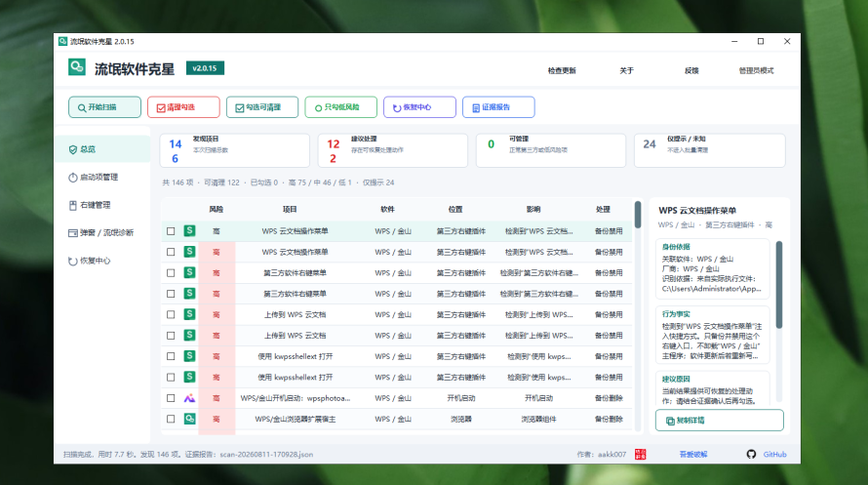The width and height of the screenshot is (868, 485).
Task: Click the 建议原因 section in the detail panel
Action: 713,389
